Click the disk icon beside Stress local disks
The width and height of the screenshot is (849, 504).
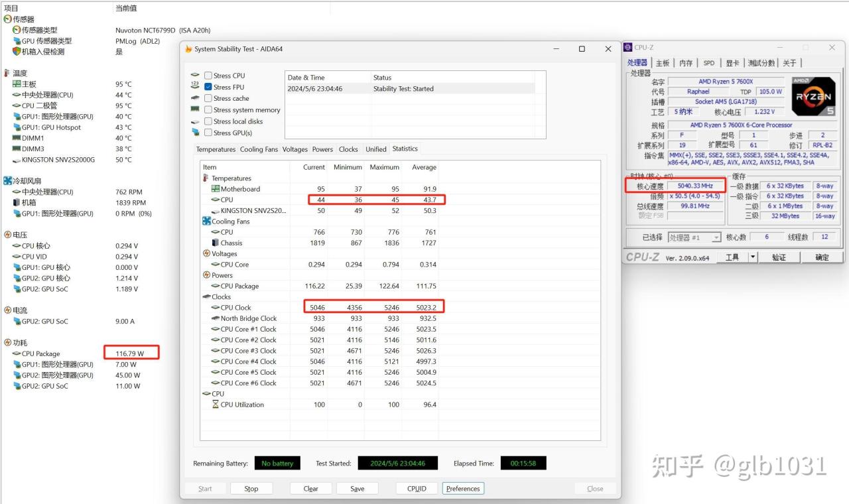[x=195, y=121]
